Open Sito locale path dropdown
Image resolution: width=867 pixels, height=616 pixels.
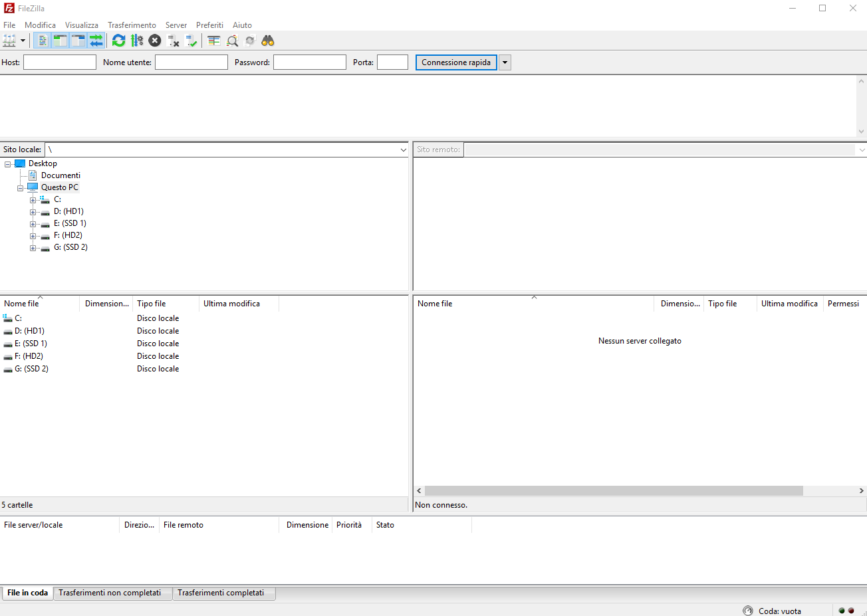(x=403, y=150)
